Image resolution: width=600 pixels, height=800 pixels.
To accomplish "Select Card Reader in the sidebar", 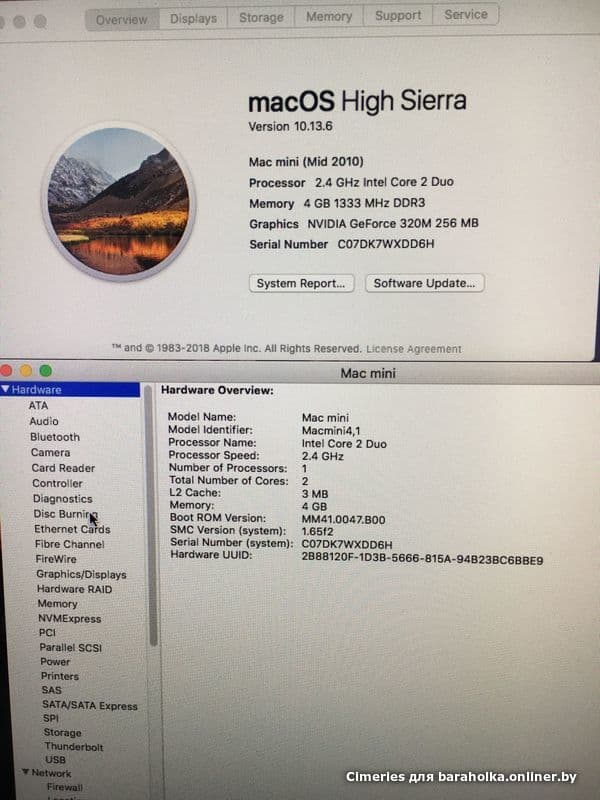I will [63, 468].
